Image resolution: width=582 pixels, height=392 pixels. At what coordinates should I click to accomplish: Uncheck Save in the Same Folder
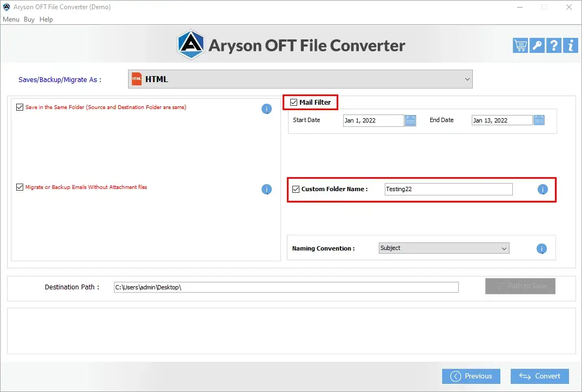click(19, 107)
